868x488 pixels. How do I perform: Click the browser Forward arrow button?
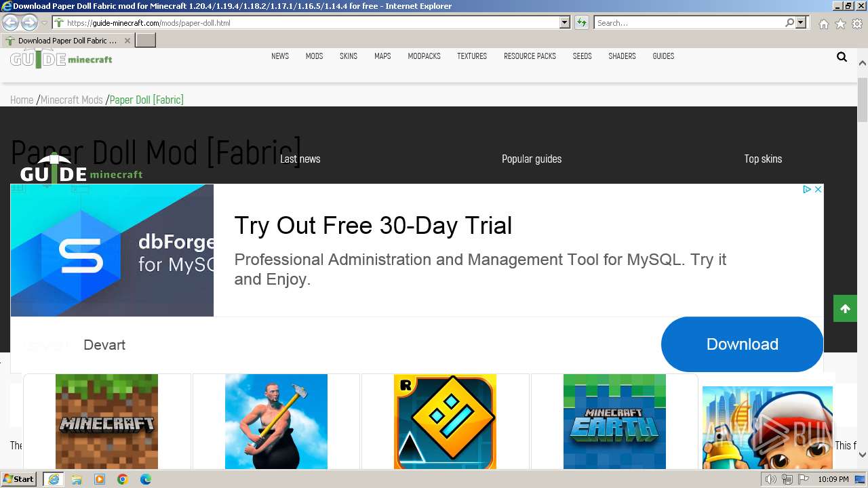pos(29,22)
